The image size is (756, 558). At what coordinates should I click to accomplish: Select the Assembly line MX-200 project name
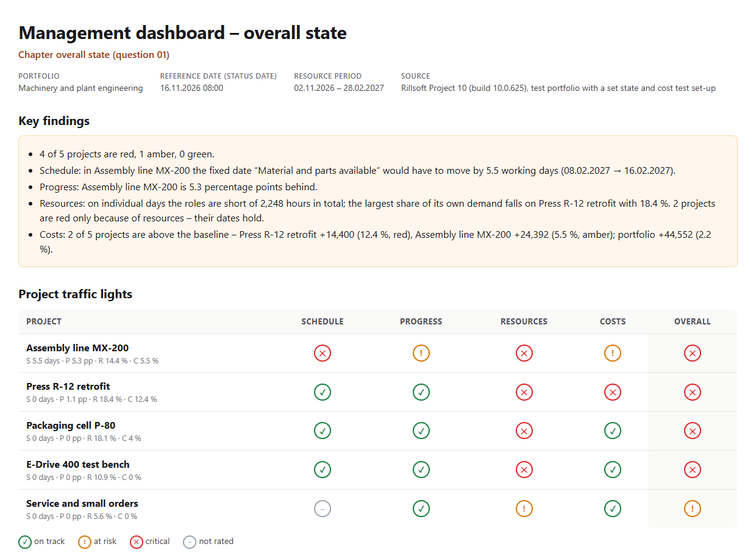(x=77, y=348)
